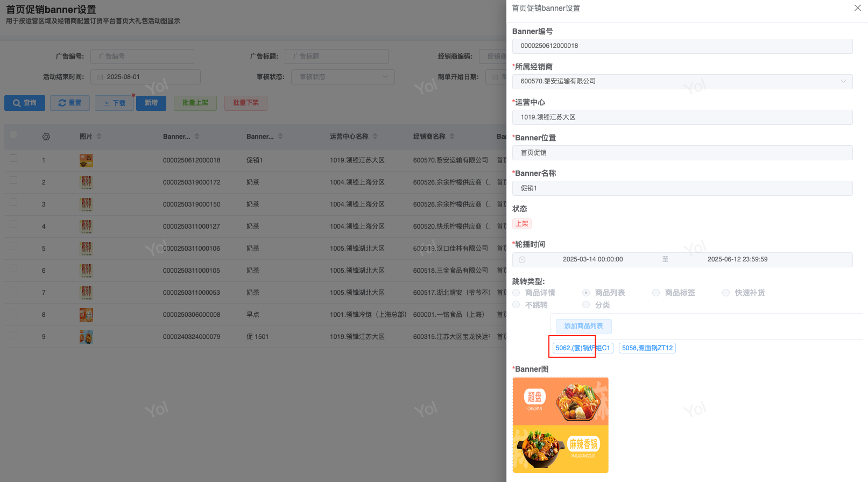868x482 pixels.
Task: Tick the select-all checkbox in table header
Action: 13,134
